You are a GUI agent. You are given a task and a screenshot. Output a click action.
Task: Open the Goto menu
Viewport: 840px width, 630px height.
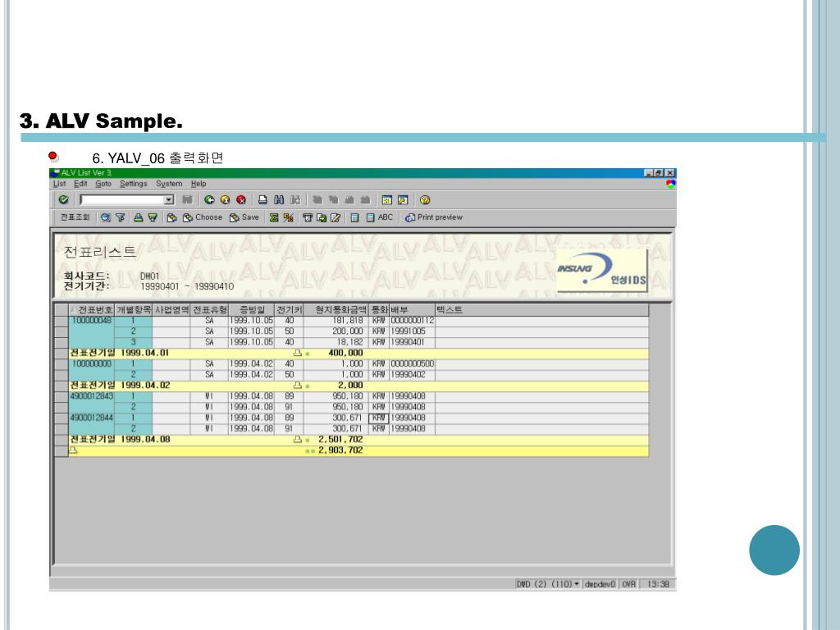(x=103, y=184)
